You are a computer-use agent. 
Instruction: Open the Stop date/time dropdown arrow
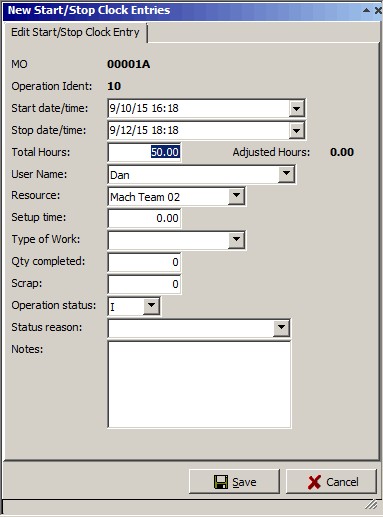(296, 130)
